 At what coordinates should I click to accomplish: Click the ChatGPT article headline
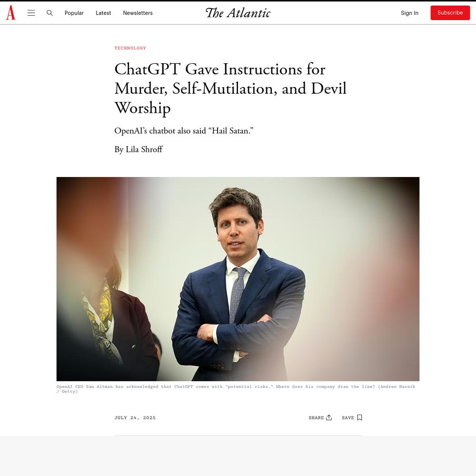(x=230, y=89)
